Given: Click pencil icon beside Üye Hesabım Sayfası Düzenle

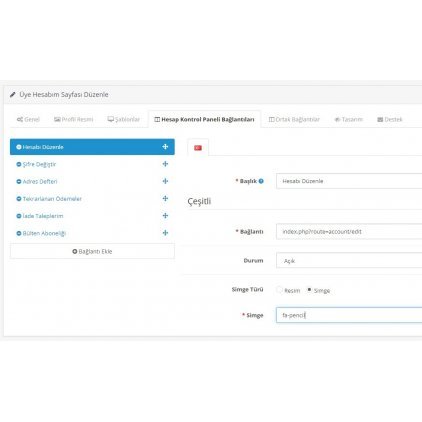Looking at the screenshot, I should click(13, 95).
